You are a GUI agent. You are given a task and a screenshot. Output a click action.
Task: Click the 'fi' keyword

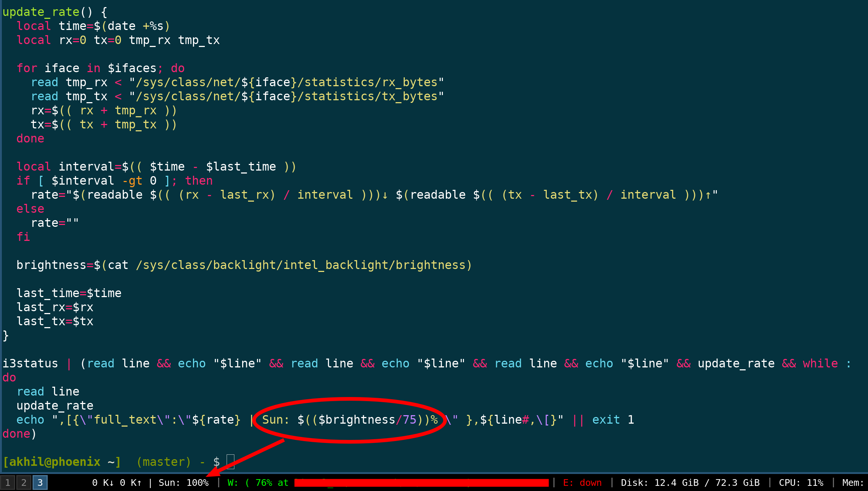[23, 237]
